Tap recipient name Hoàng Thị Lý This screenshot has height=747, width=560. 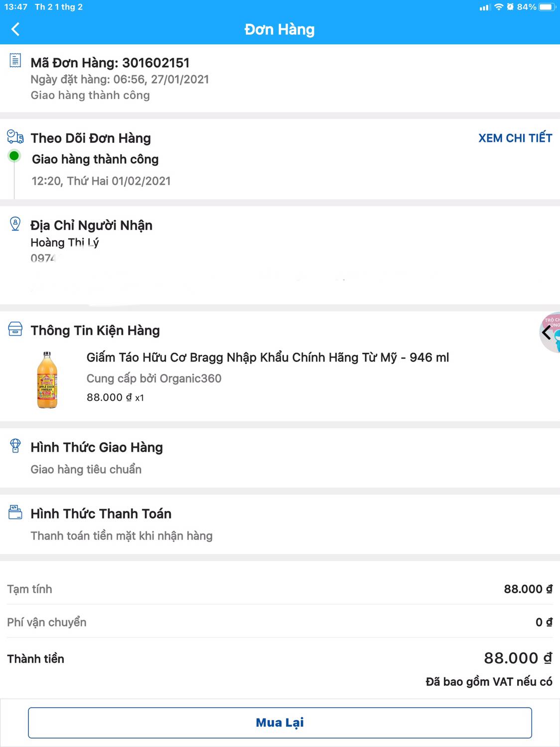(x=64, y=243)
